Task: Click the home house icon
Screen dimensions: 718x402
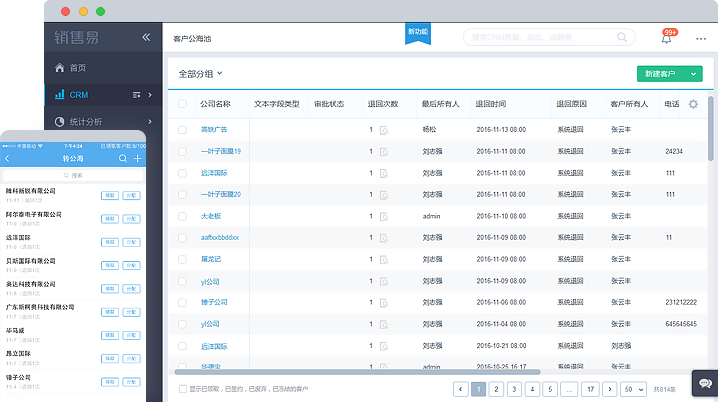Action: [x=60, y=68]
